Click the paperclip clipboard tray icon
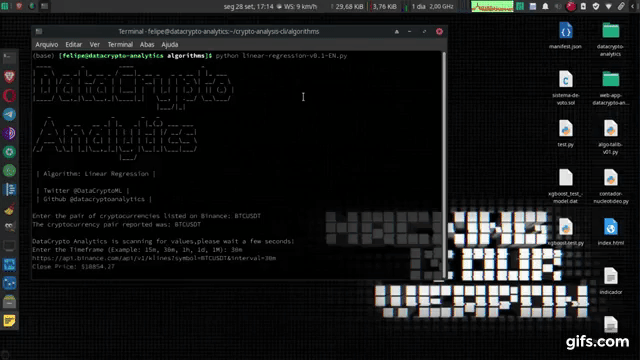This screenshot has width=640, height=360. coord(621,6)
